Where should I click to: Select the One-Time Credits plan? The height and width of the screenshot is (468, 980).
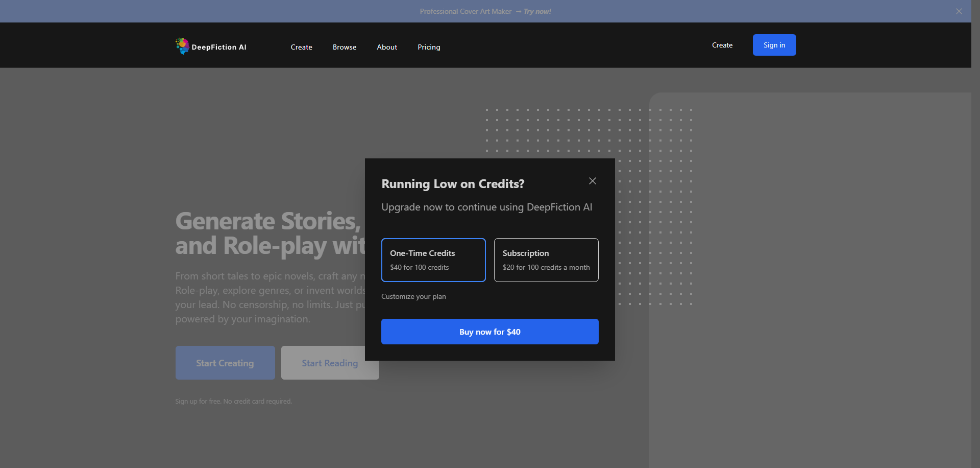[x=433, y=260]
